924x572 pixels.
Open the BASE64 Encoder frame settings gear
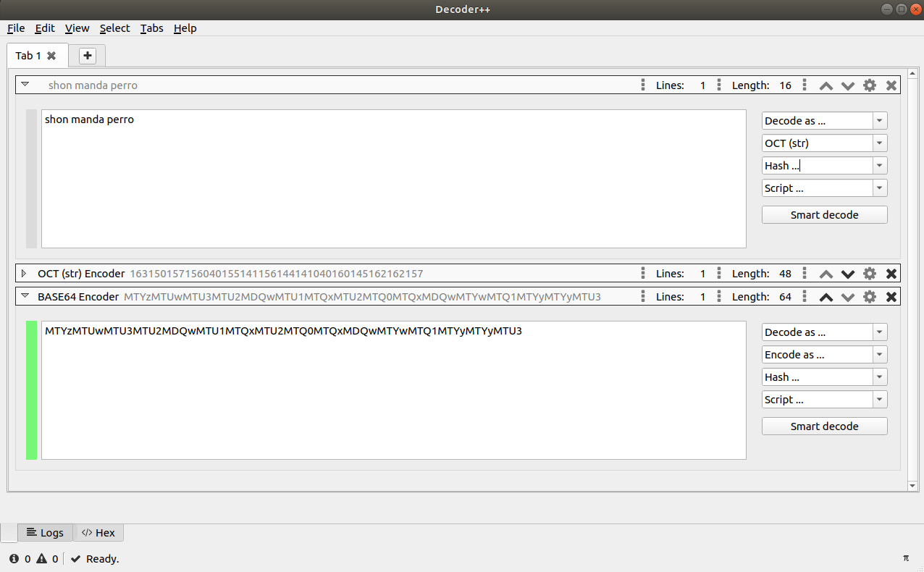(x=869, y=296)
